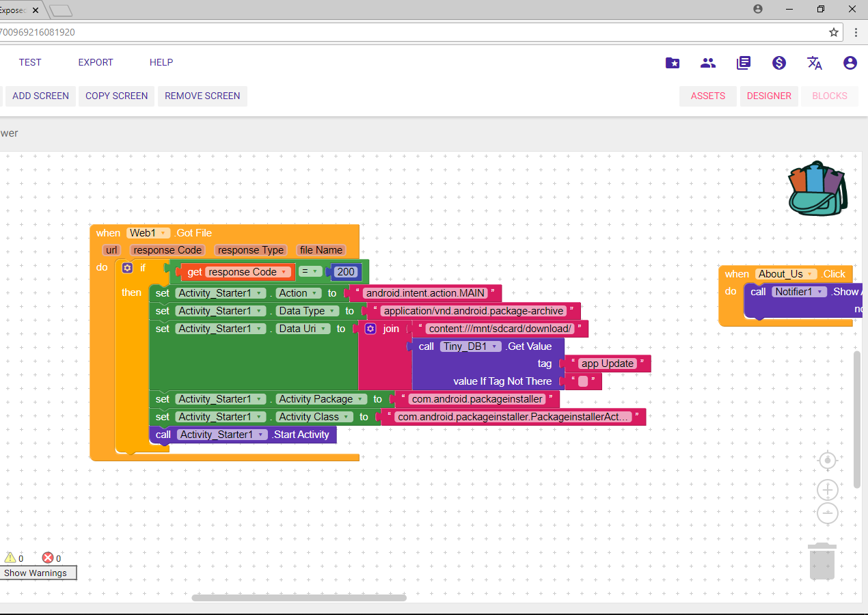The width and height of the screenshot is (868, 615).
Task: Click the trash can icon
Action: pyautogui.click(x=822, y=562)
